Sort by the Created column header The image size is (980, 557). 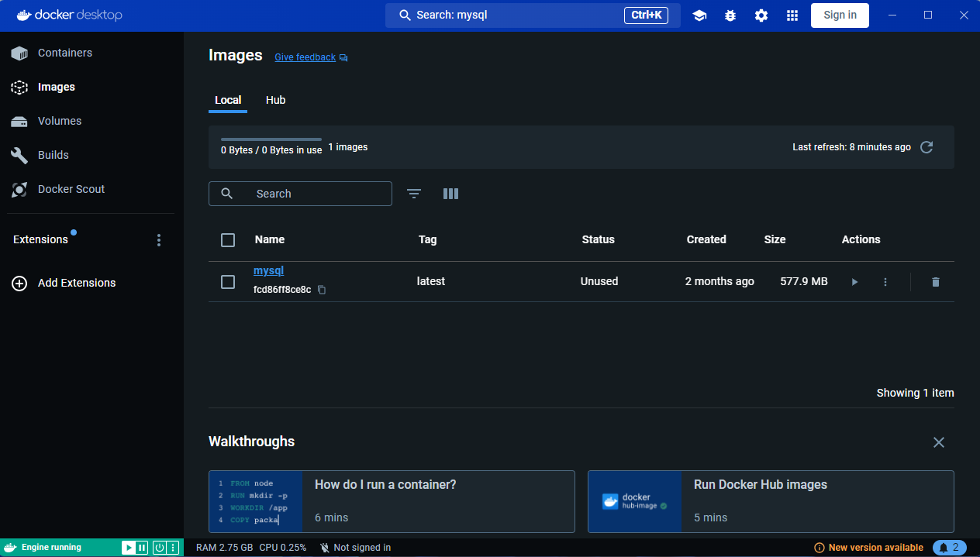(706, 239)
